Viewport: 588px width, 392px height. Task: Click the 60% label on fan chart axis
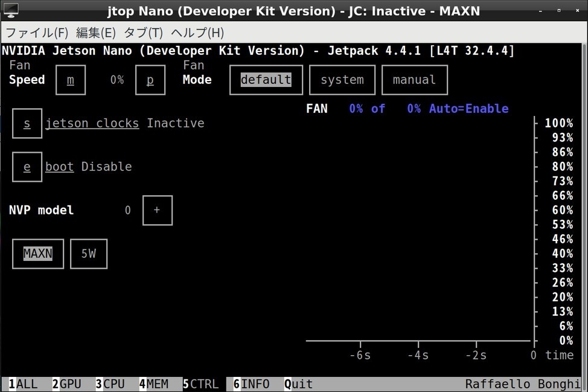(x=563, y=210)
